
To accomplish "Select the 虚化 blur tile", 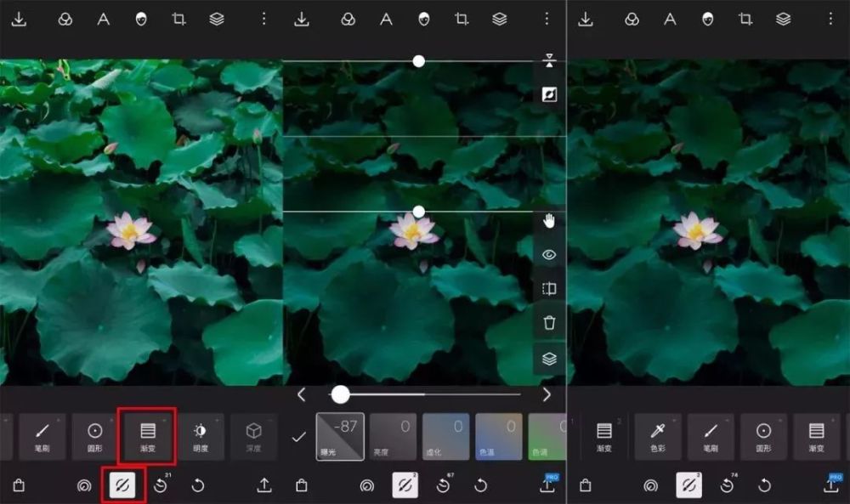I will click(446, 437).
